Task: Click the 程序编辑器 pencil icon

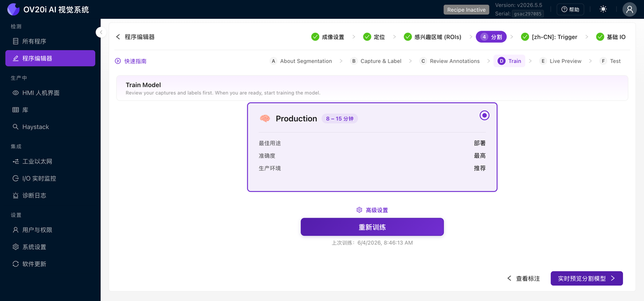Action: (x=16, y=59)
